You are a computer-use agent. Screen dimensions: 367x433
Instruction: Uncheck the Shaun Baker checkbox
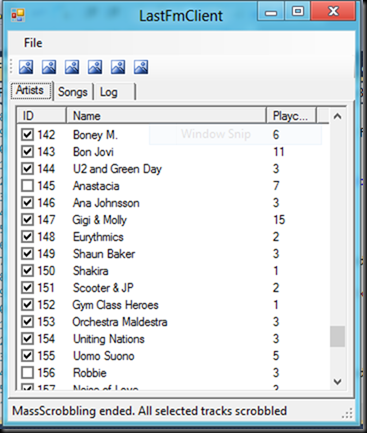pyautogui.click(x=27, y=254)
